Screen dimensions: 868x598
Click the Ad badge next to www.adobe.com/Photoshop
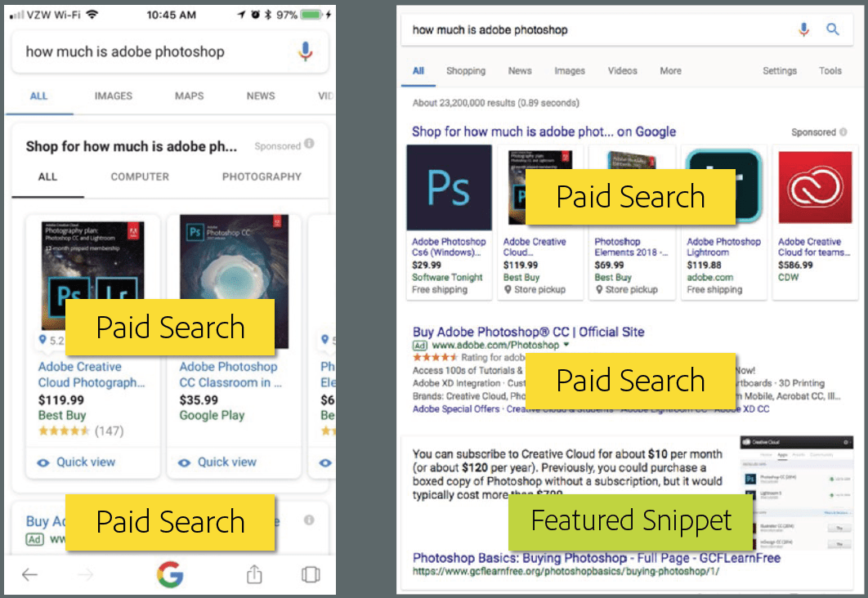point(420,346)
